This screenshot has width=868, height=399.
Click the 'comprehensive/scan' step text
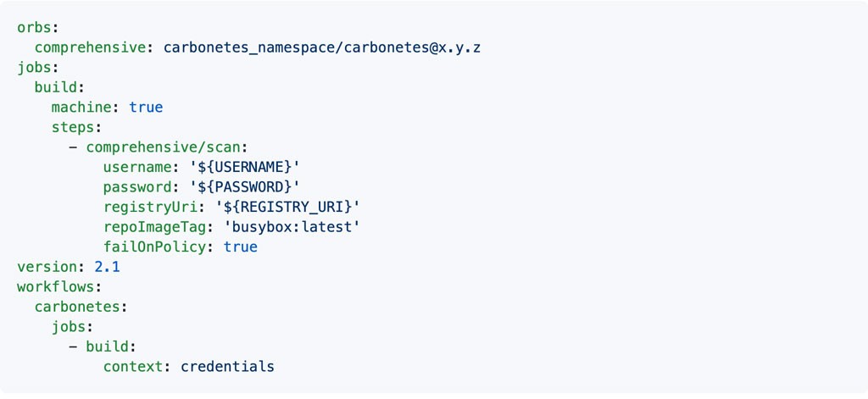(x=162, y=147)
